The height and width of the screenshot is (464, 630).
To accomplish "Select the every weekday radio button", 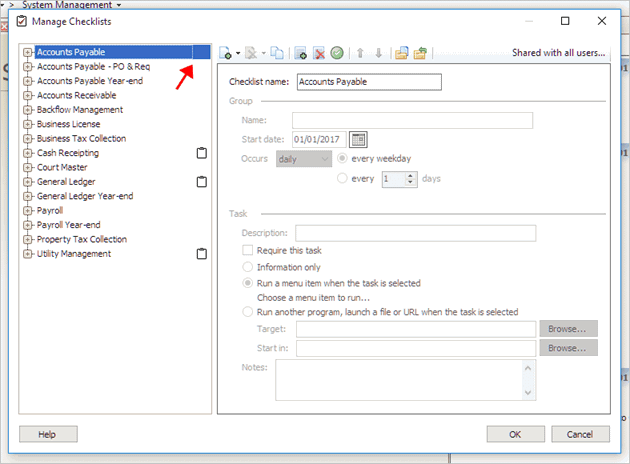I will coord(342,158).
